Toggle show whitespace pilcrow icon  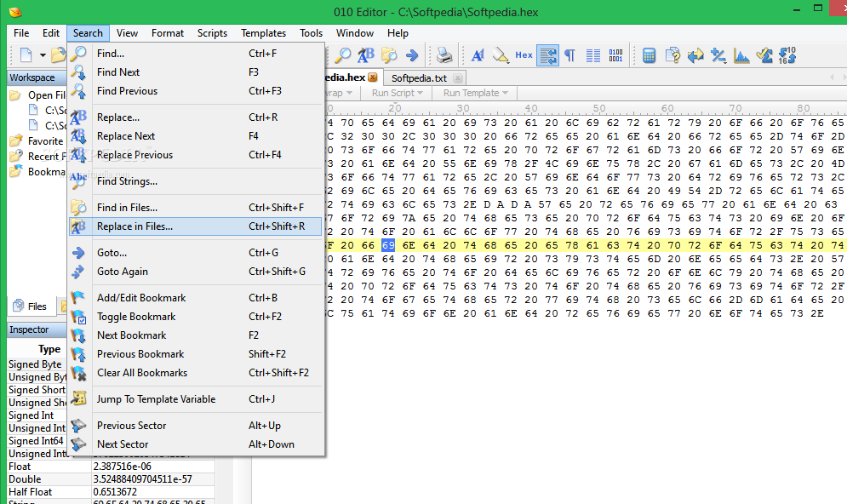click(x=569, y=55)
